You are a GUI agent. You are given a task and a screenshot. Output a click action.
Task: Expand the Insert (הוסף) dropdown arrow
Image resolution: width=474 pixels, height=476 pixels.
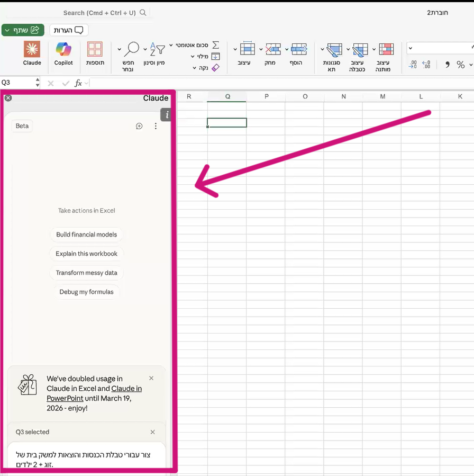tap(287, 49)
